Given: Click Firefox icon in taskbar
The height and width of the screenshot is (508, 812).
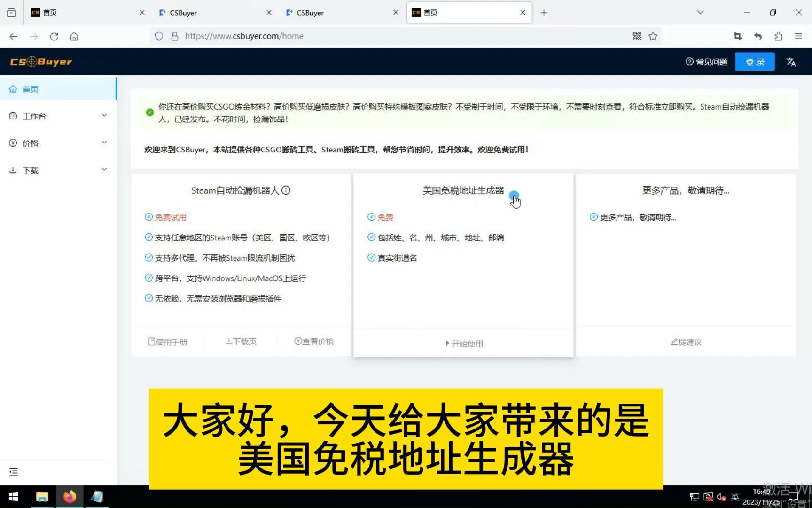Looking at the screenshot, I should point(70,497).
